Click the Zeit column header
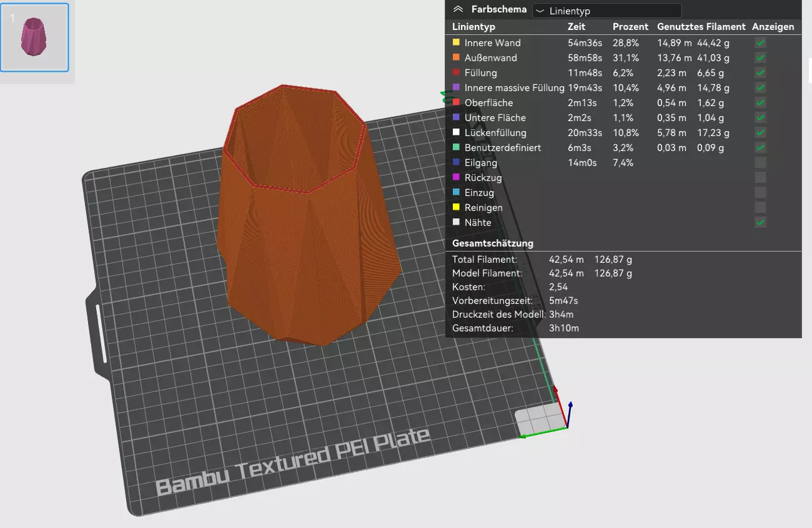The width and height of the screenshot is (812, 528). (x=577, y=27)
